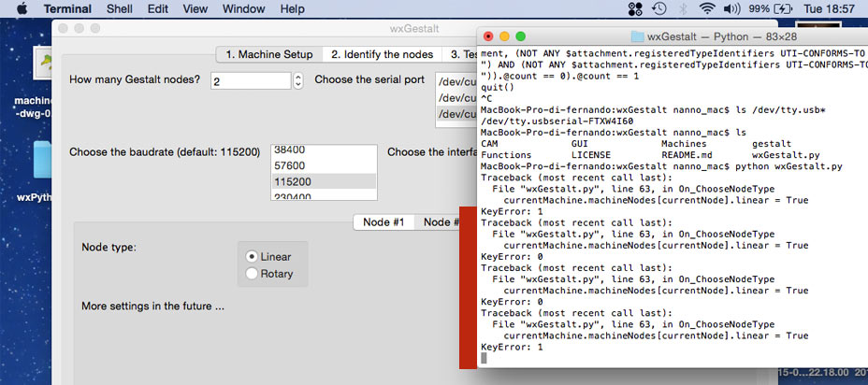Screen dimensions: 868x385
Task: Open the Apple menu
Action: (x=22, y=8)
